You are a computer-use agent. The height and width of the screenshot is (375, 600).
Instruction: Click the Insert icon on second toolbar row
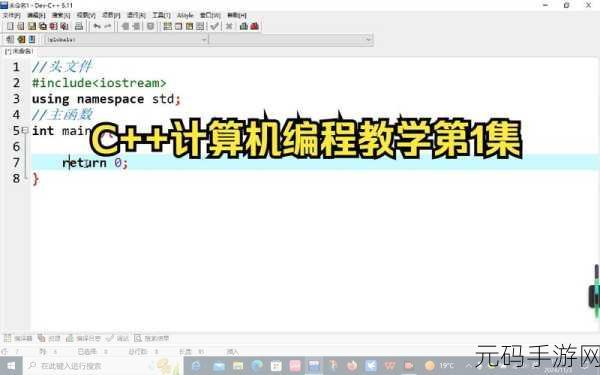[x=21, y=39]
